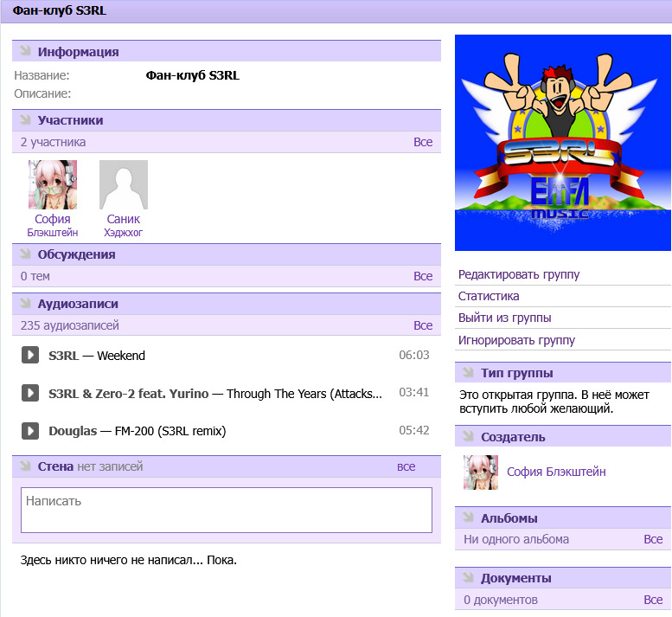This screenshot has height=617, width=672.
Task: Click the 2 участника count
Action: pyautogui.click(x=53, y=142)
